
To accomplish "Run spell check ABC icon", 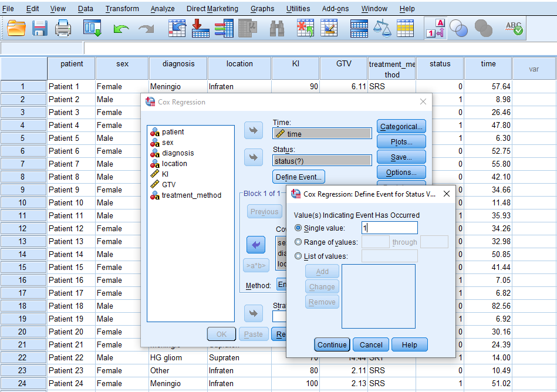I will pyautogui.click(x=514, y=28).
